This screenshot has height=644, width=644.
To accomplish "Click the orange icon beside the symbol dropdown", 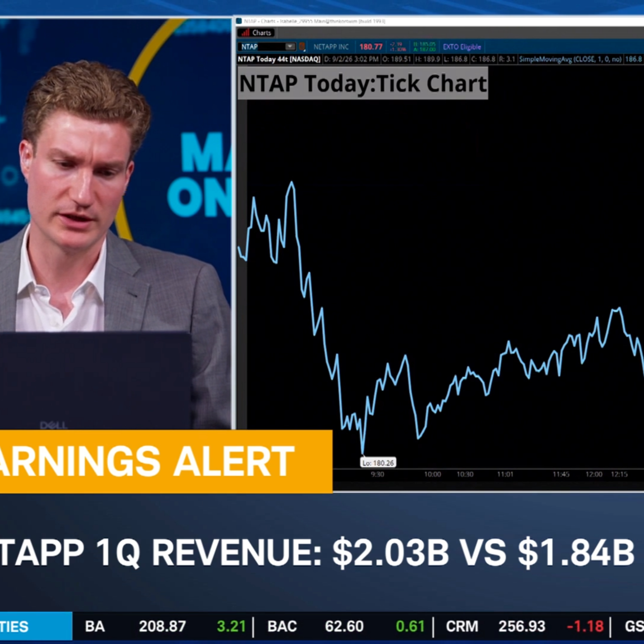I will (x=302, y=47).
